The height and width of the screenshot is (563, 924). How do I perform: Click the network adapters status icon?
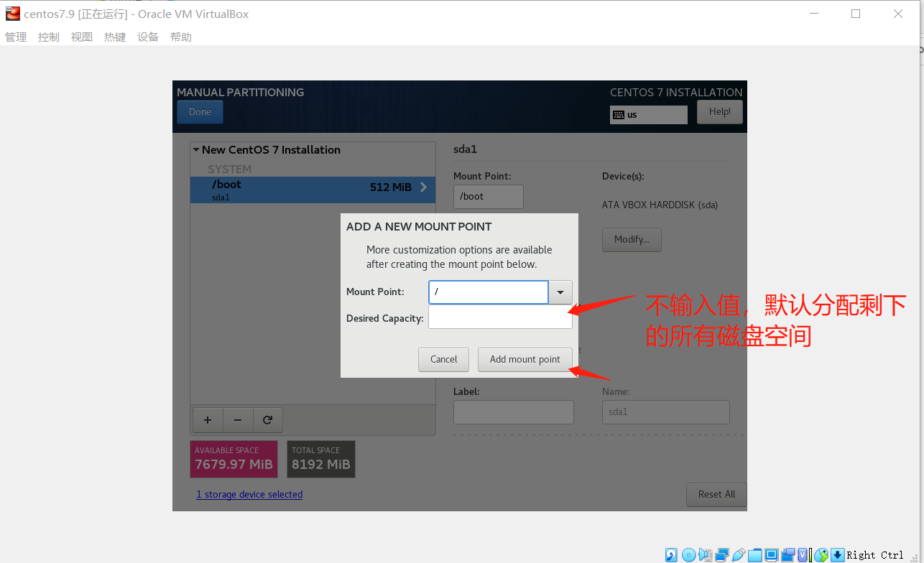(722, 555)
